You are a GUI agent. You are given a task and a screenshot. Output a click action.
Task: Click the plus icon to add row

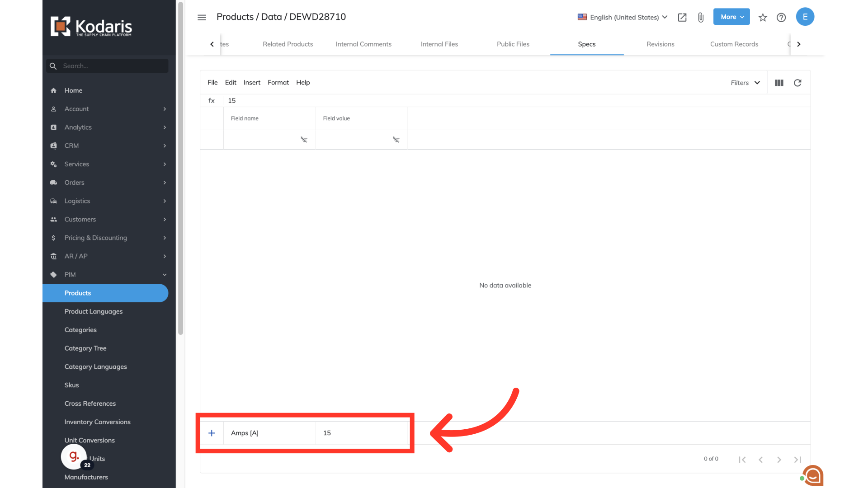[x=212, y=433]
